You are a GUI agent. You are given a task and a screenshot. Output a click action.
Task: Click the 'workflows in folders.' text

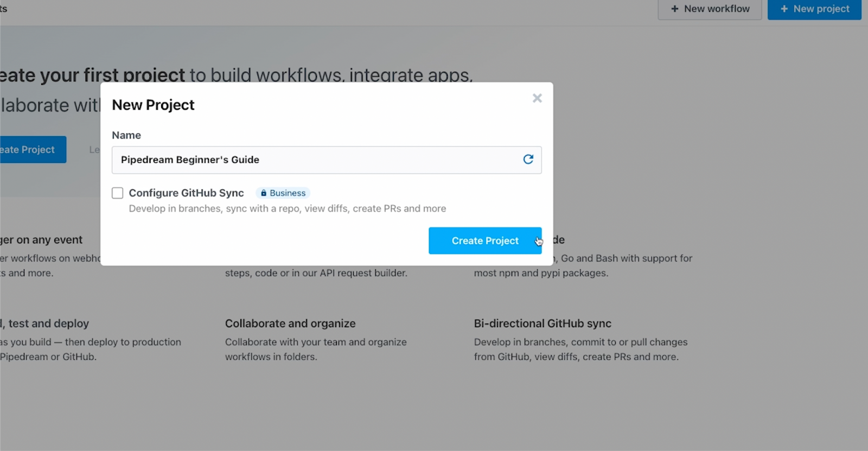click(x=271, y=357)
